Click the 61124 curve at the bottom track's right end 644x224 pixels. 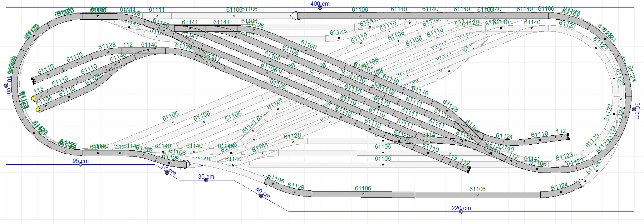pyautogui.click(x=560, y=192)
